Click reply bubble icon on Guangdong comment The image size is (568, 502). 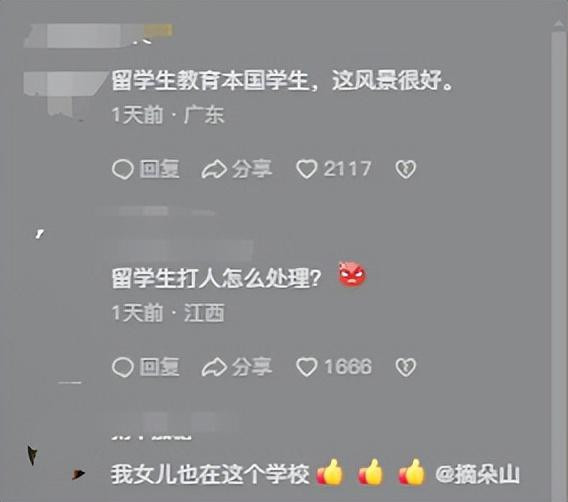point(123,170)
